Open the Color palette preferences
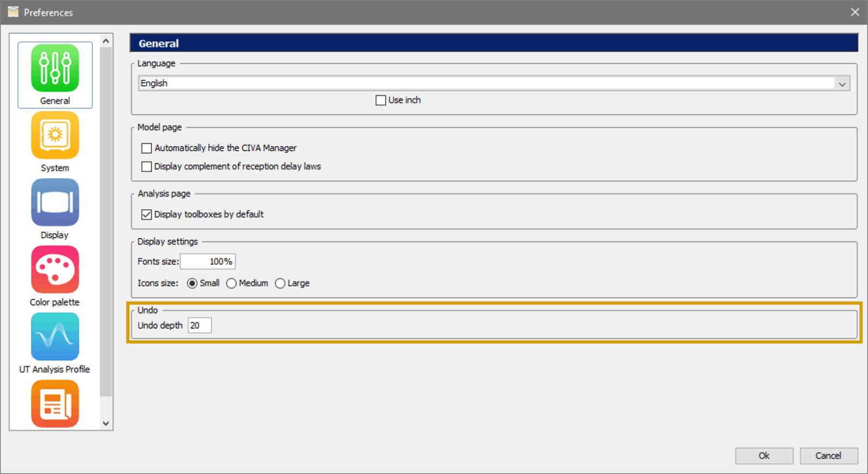The width and height of the screenshot is (868, 474). tap(55, 270)
